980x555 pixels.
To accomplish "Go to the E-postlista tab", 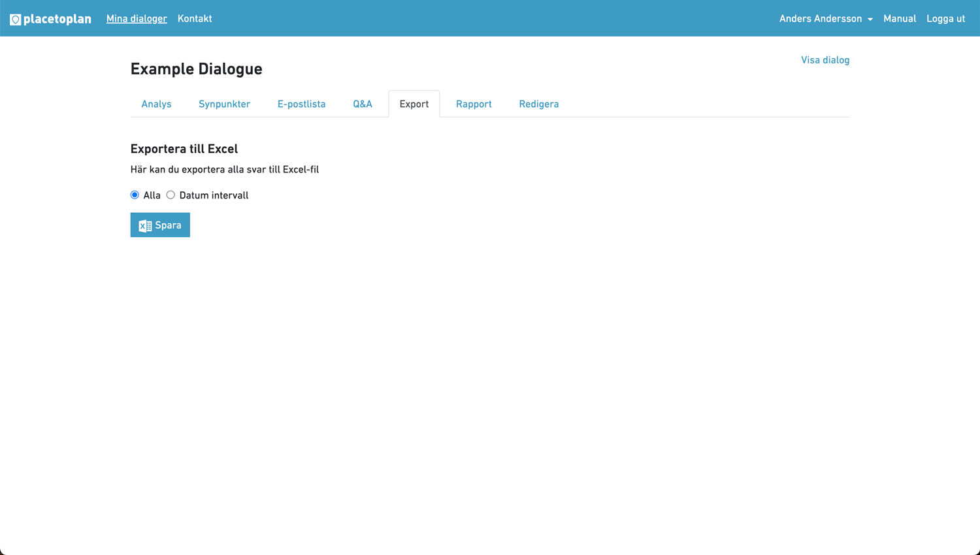I will pos(301,104).
